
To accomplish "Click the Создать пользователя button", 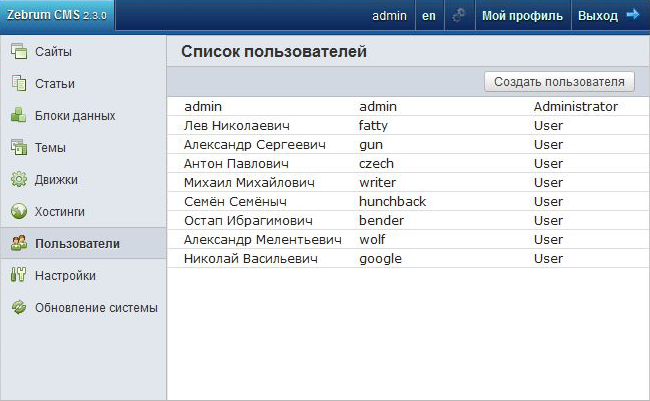I will tap(559, 82).
